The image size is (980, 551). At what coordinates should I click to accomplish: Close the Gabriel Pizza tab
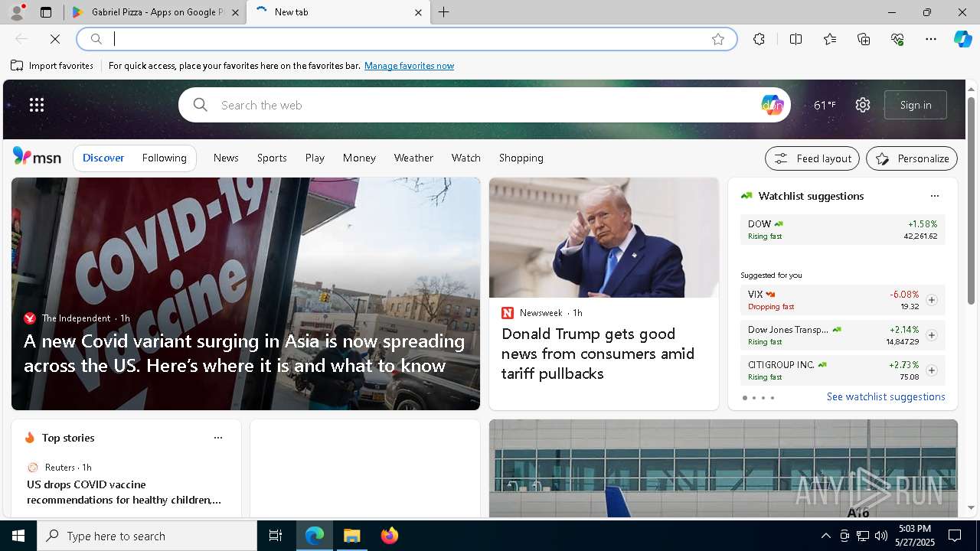coord(235,12)
